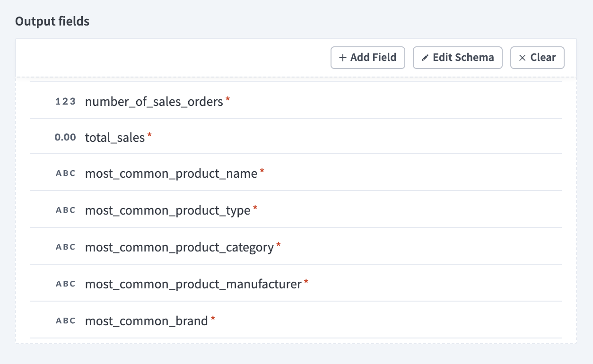Screen dimensions: 593x364
Task: Click the ABC icon for most_common_product_manufacturer
Action: pos(65,283)
